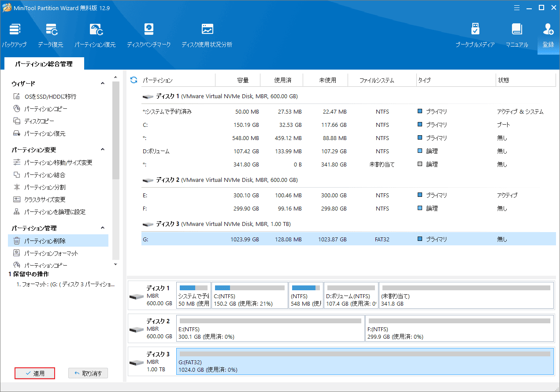Click G:(FAT32) 1024.0 GB block
Viewport: 560px width, 392px height.
tap(365, 362)
